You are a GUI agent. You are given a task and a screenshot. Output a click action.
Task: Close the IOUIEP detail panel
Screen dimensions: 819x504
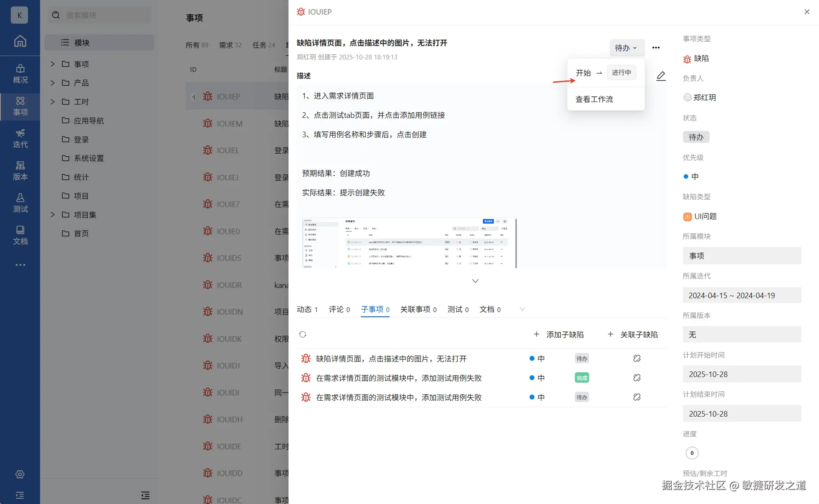click(807, 12)
